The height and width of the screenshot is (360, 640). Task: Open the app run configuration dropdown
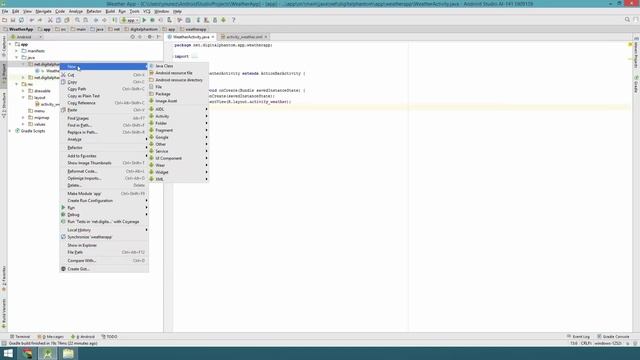click(x=130, y=20)
